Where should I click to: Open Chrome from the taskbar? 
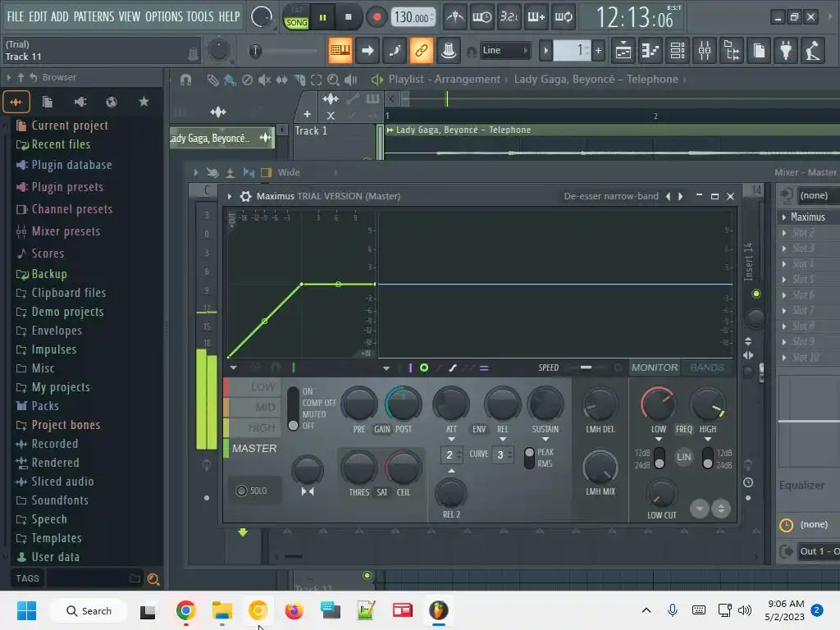tap(186, 610)
